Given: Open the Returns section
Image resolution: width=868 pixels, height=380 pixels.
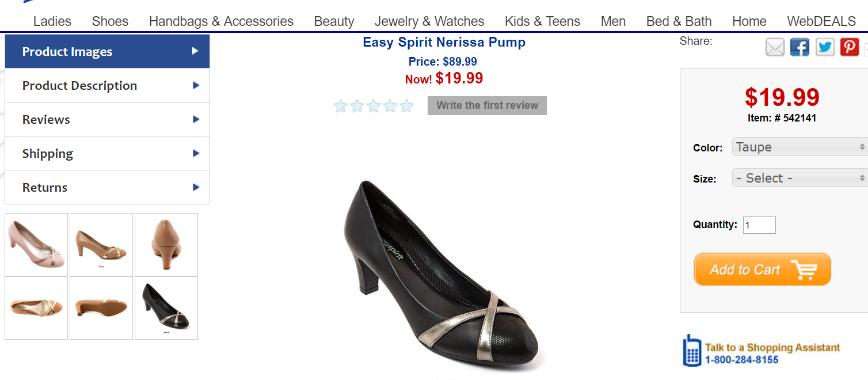Looking at the screenshot, I should [107, 188].
